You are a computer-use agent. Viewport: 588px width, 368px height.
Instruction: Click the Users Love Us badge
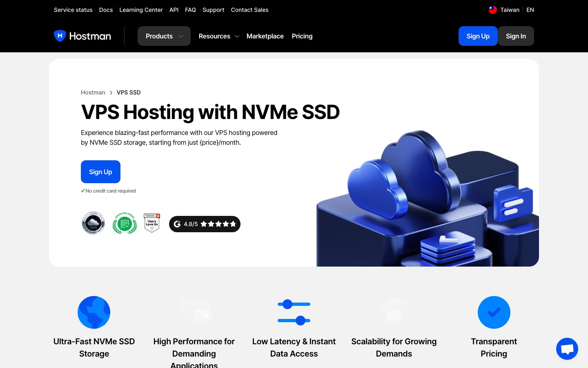(152, 223)
